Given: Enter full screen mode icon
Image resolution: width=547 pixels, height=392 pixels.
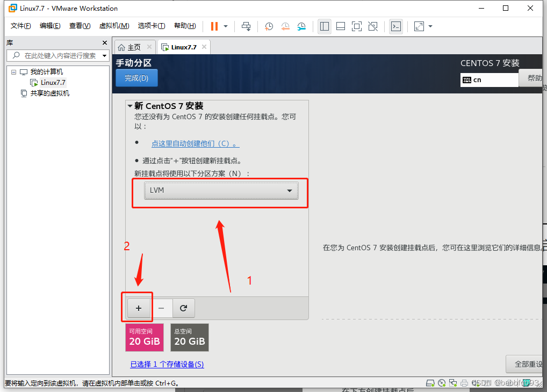Looking at the screenshot, I should 357,26.
